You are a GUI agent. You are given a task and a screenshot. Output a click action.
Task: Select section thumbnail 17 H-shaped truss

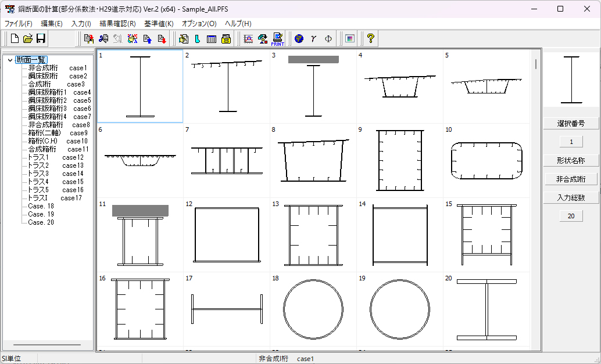227,309
